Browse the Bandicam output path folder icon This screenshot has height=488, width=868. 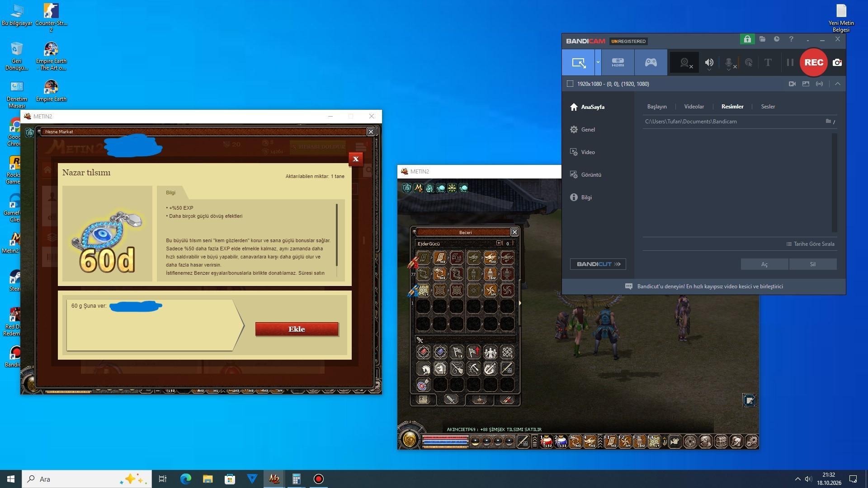[828, 121]
